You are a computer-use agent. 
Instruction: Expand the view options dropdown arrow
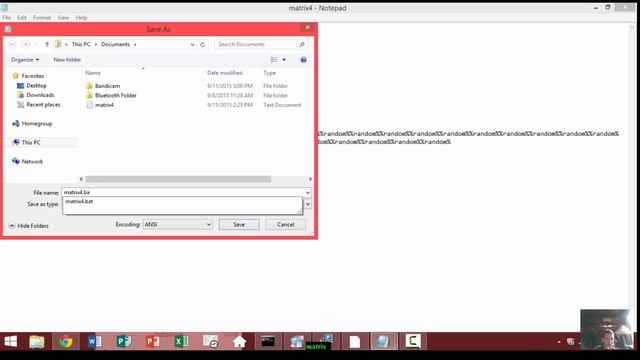pos(284,60)
